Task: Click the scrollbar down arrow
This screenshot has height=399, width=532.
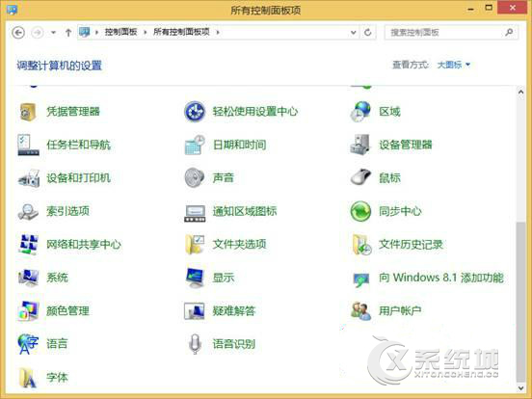Action: point(520,387)
